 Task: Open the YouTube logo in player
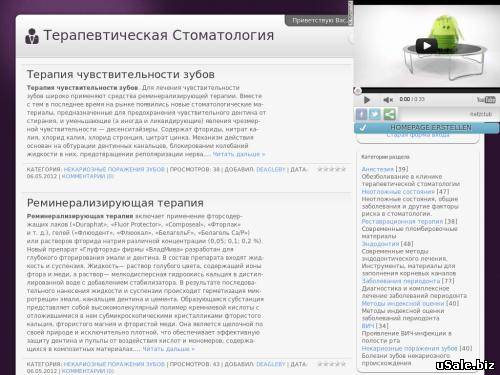click(486, 100)
